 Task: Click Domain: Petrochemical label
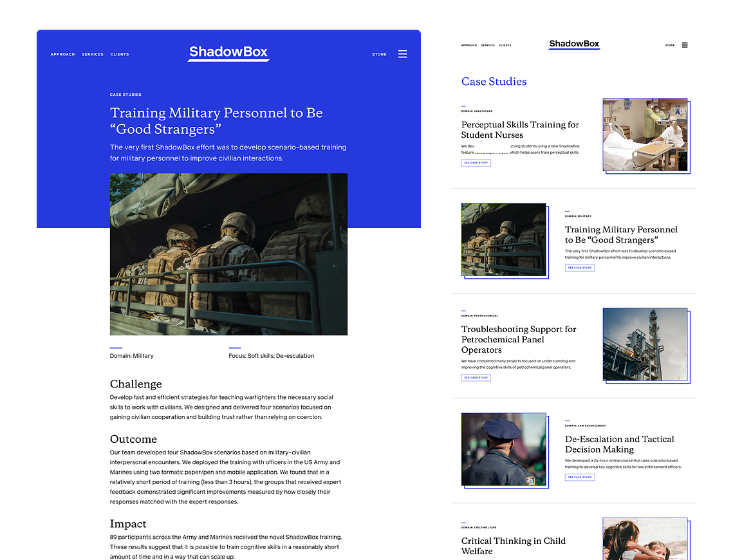click(x=479, y=316)
